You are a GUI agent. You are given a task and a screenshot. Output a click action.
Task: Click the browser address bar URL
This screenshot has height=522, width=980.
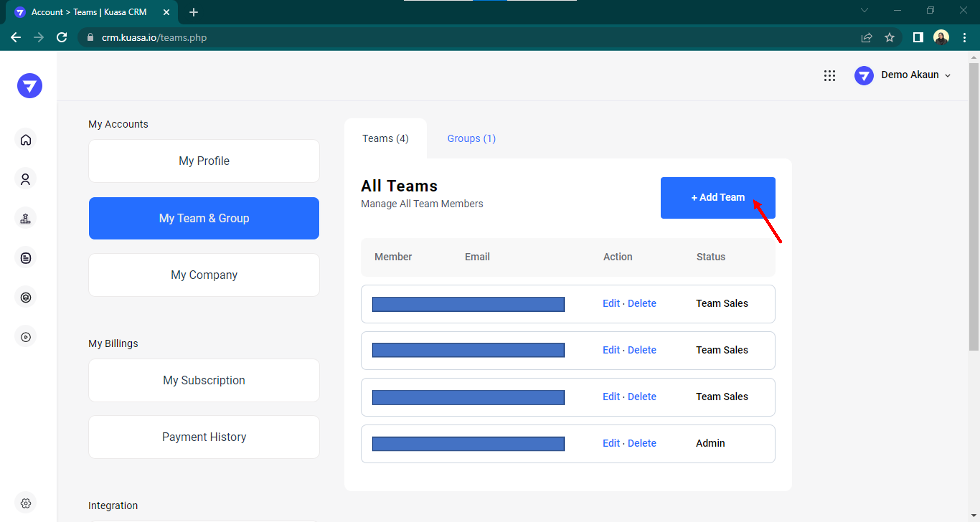(154, 37)
